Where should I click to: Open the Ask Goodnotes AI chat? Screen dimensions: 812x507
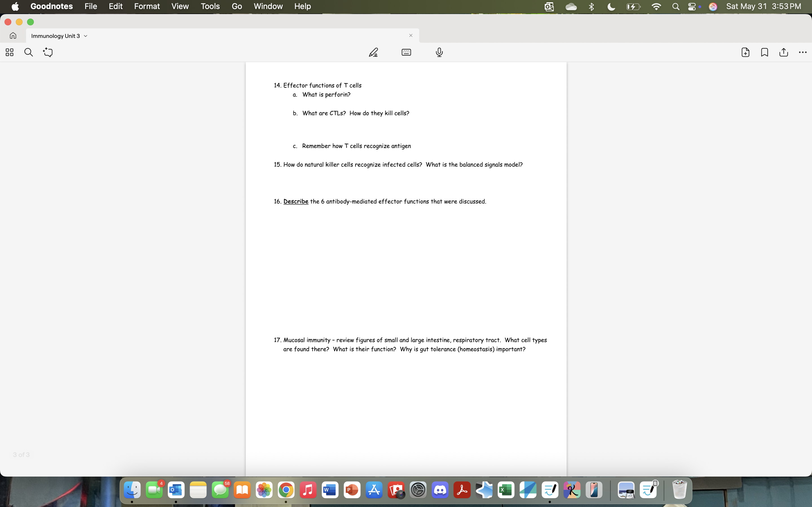coord(48,52)
